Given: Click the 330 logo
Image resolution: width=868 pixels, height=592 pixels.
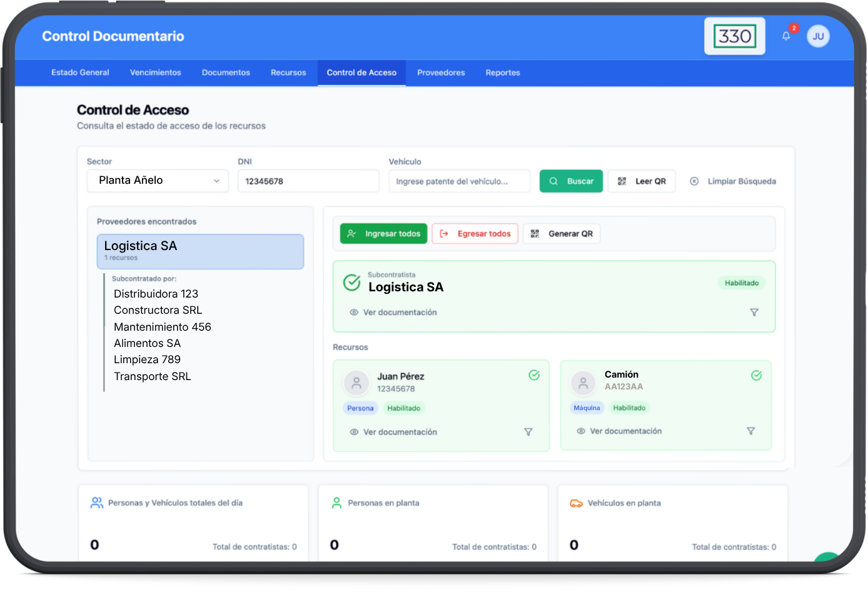Looking at the screenshot, I should click(735, 36).
